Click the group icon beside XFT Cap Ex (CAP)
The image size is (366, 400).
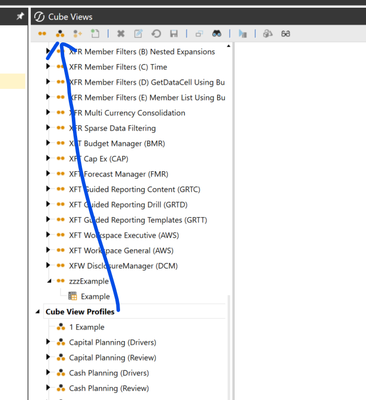point(60,158)
